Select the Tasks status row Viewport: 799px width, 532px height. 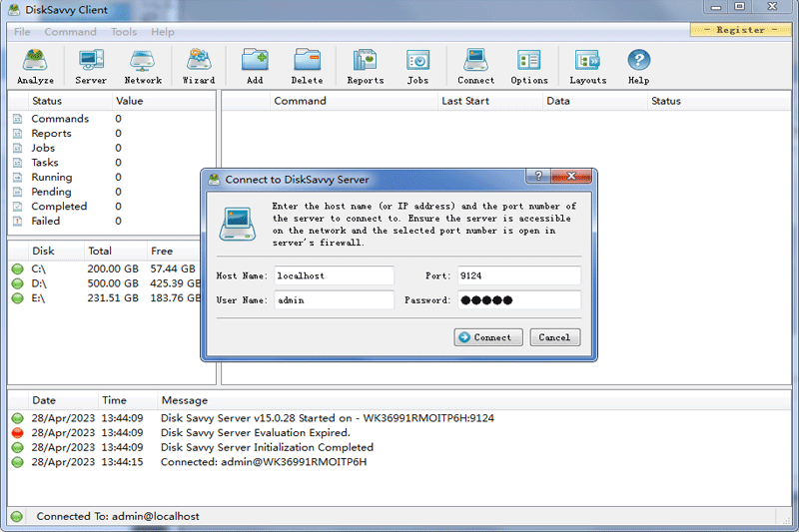click(111, 163)
